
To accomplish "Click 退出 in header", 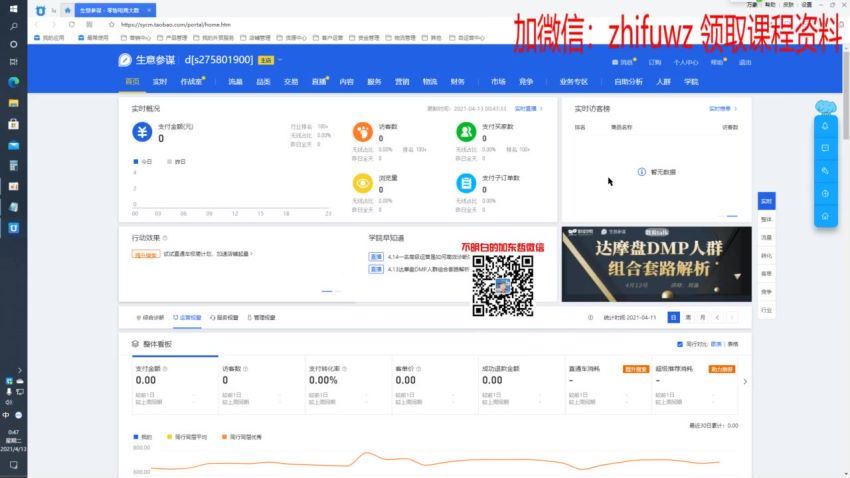I will pyautogui.click(x=745, y=62).
